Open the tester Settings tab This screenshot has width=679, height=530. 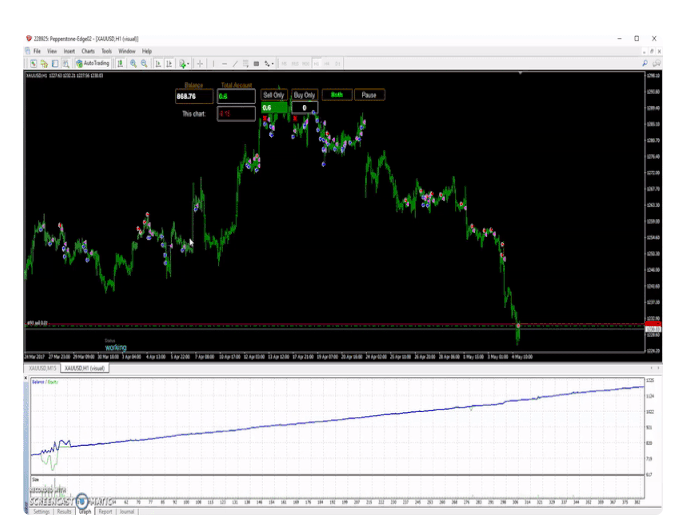pyautogui.click(x=42, y=512)
